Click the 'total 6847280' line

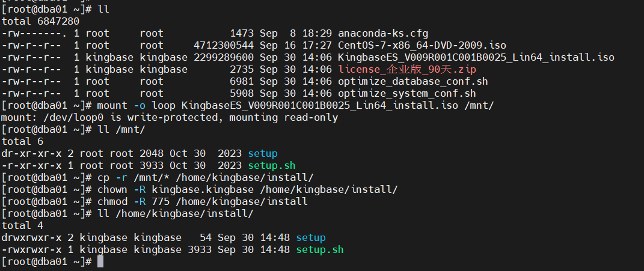pos(40,22)
